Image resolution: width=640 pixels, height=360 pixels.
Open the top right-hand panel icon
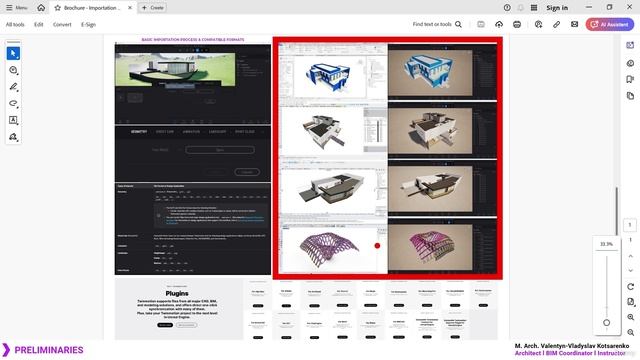point(630,45)
